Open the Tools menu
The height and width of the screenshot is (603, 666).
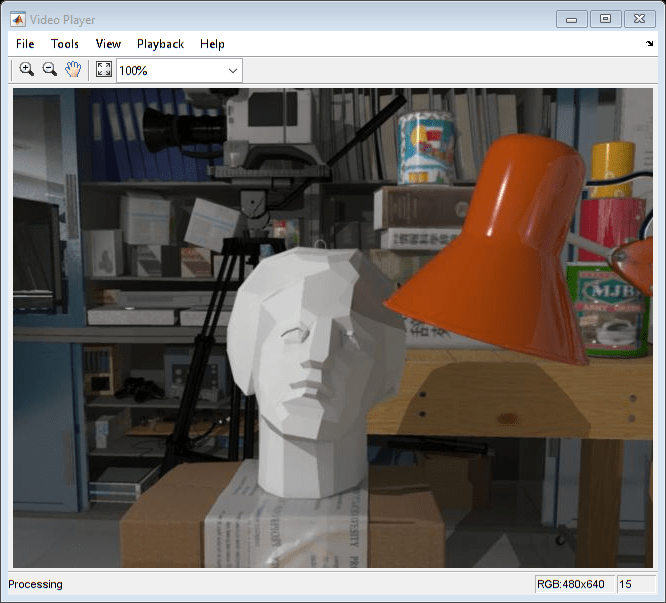65,44
